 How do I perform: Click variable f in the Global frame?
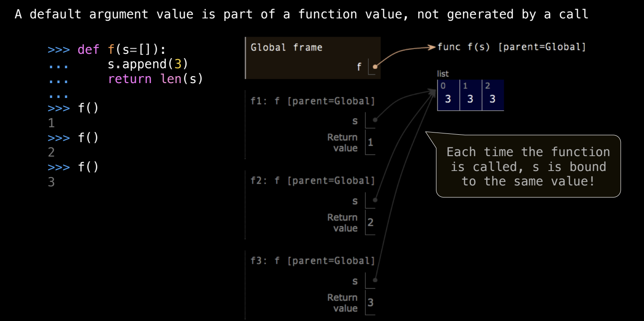click(359, 67)
